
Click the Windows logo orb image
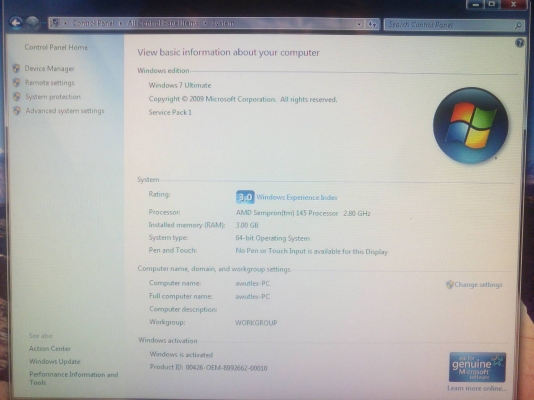[471, 125]
